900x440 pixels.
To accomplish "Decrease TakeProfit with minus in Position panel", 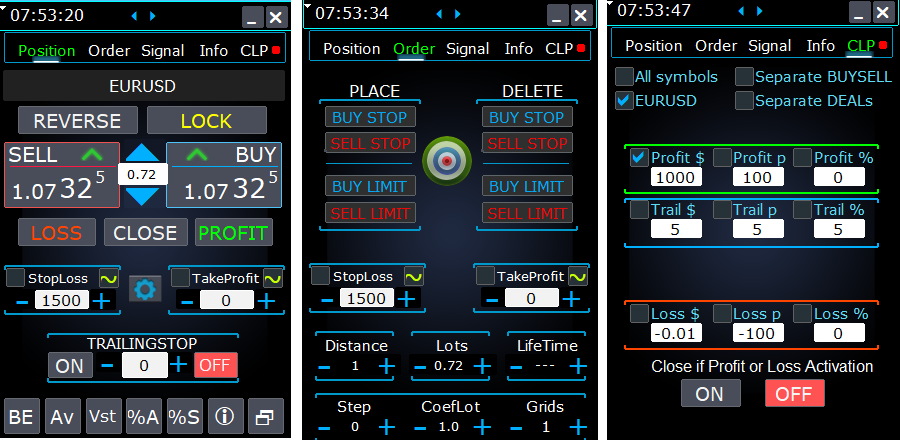I will point(187,301).
